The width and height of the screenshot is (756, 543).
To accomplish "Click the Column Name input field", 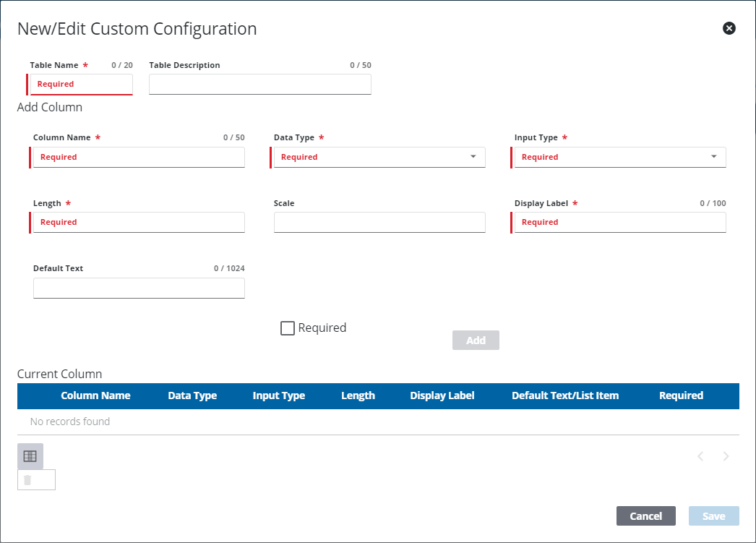I will 138,157.
